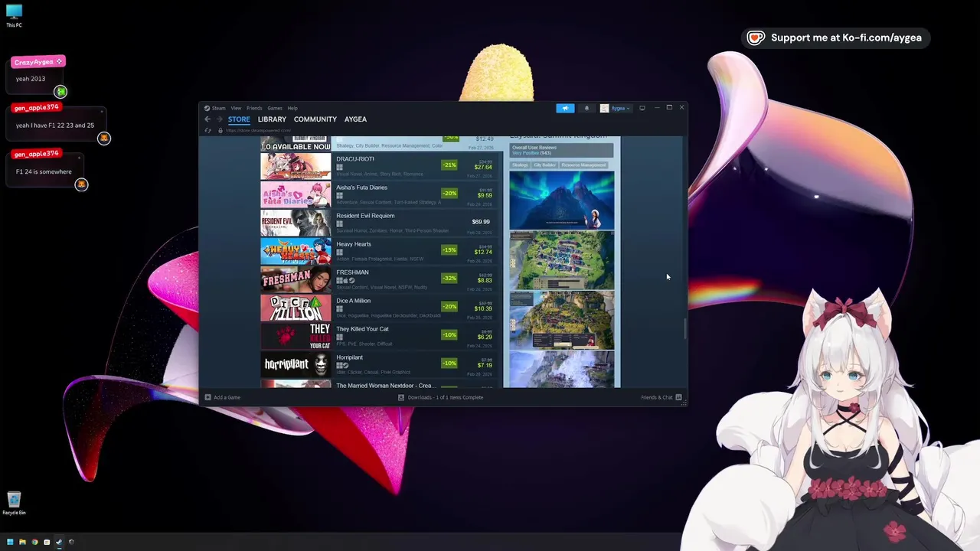Click the store URL address field

coord(257,131)
